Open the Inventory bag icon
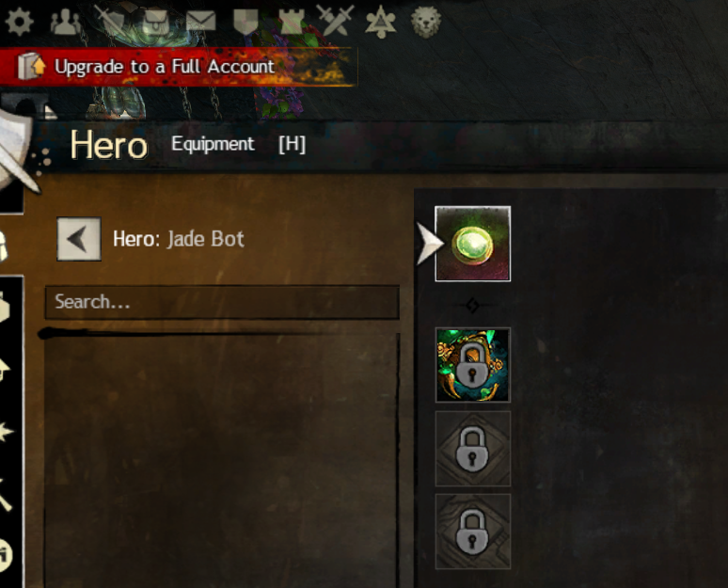 pos(155,22)
